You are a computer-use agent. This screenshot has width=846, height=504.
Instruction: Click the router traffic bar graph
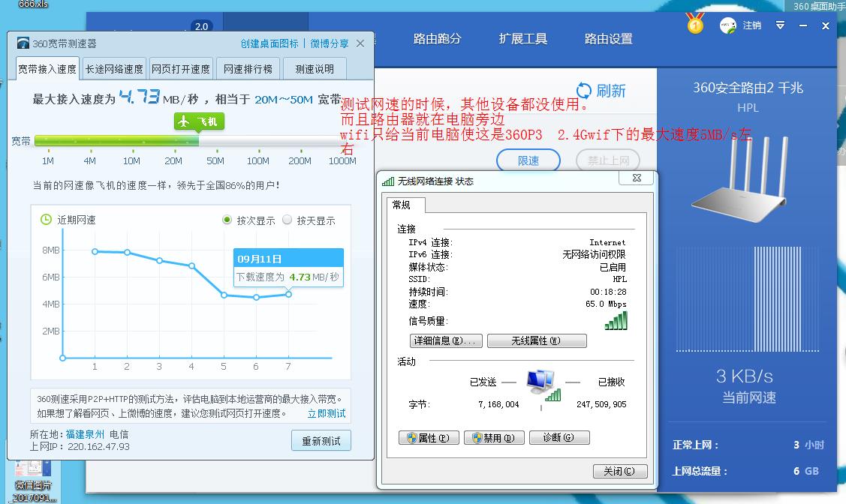748,300
